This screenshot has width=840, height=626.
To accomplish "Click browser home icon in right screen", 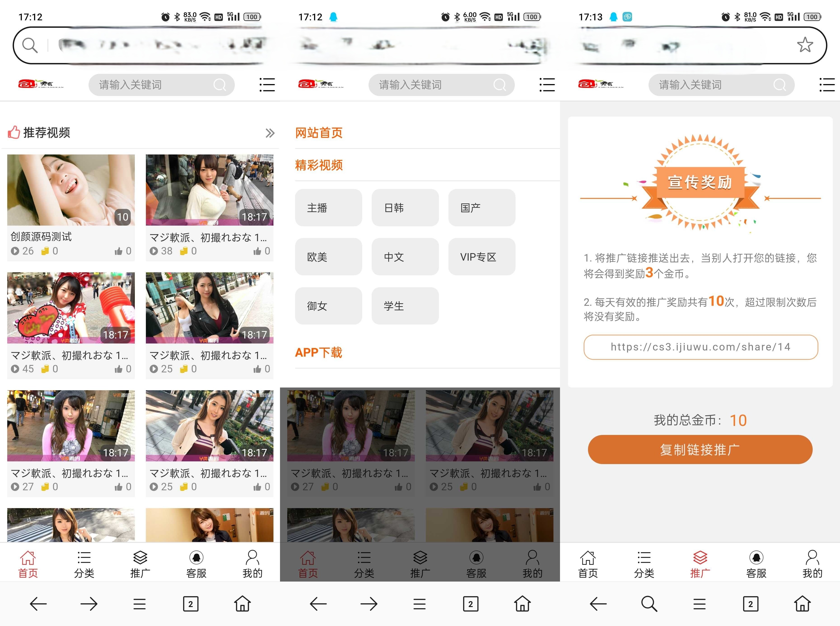I will click(802, 604).
